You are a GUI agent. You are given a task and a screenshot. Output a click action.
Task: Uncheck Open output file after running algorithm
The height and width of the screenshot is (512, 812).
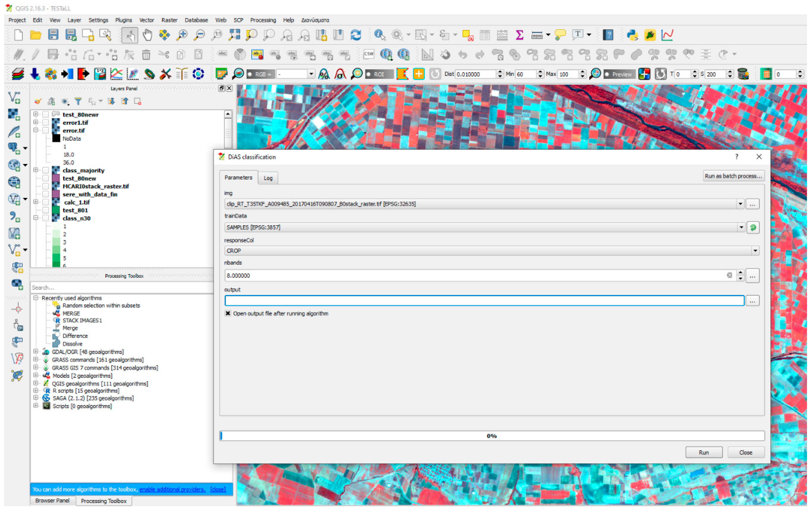228,313
